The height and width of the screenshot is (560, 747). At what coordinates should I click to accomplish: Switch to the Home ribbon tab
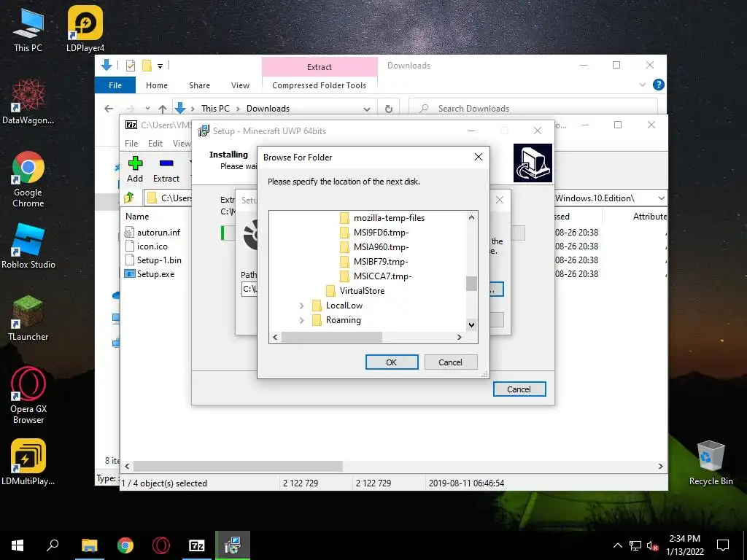[157, 85]
